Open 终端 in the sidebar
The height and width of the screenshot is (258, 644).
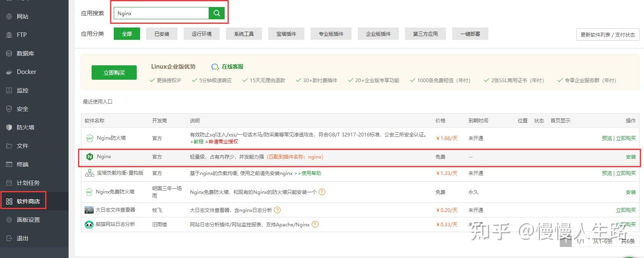coord(23,164)
